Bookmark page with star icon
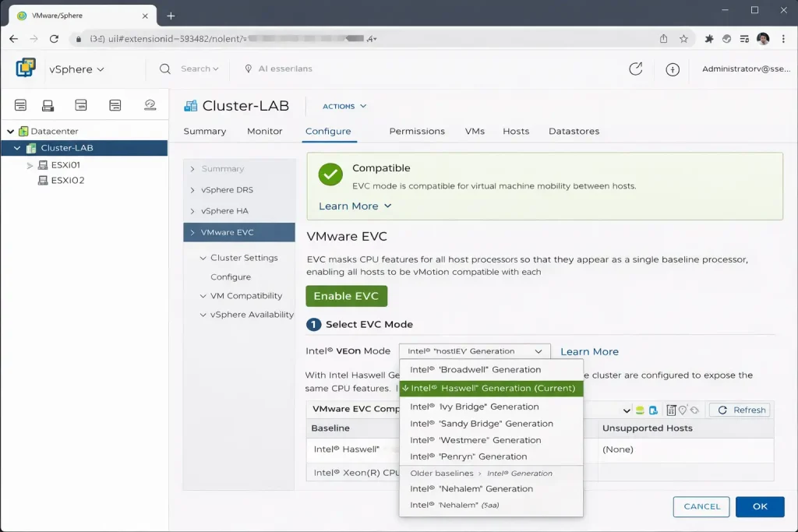Screen dimensions: 798x532 tap(683, 39)
